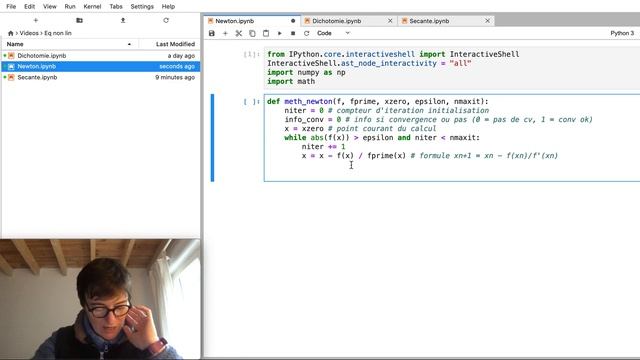Open the View menu
Viewport: 640px width, 360px height.
point(50,7)
